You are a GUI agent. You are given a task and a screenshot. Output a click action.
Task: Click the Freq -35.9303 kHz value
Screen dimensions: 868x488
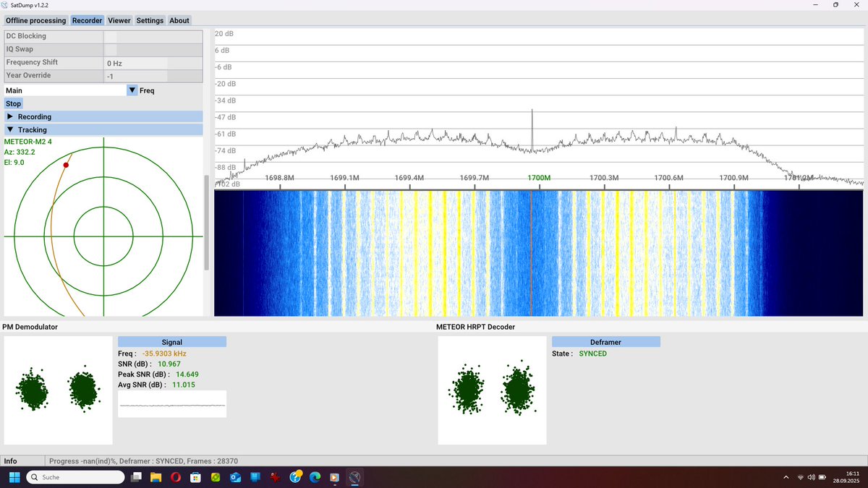[164, 354]
